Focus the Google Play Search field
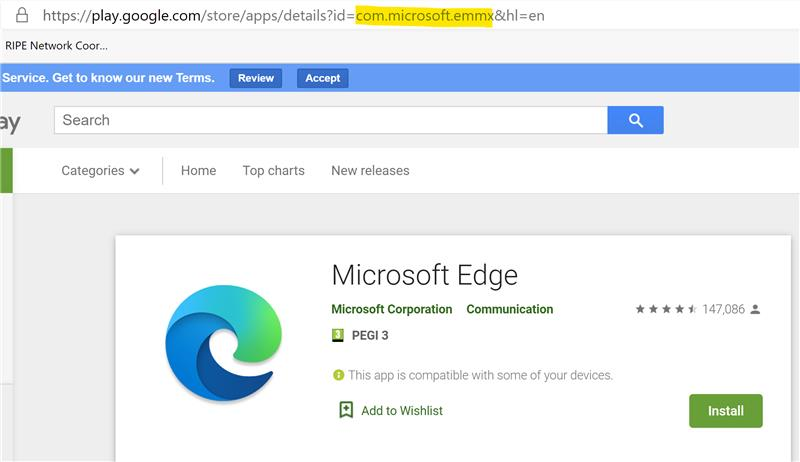800x462 pixels. click(x=331, y=120)
